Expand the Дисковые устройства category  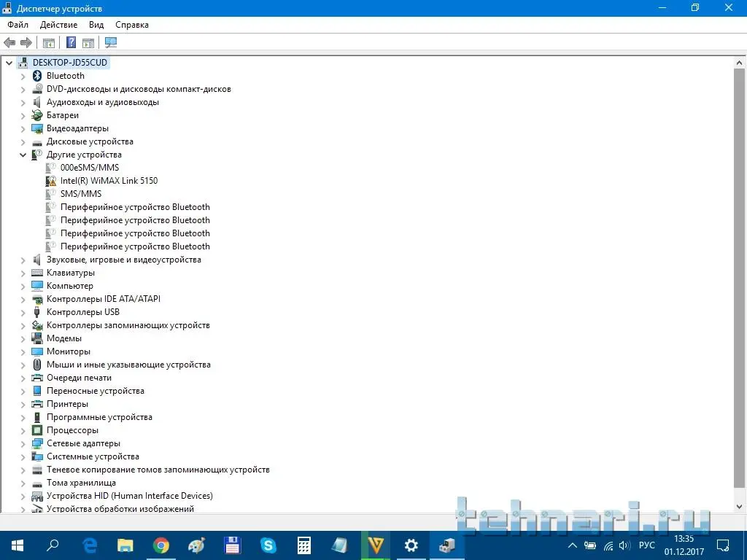tap(23, 142)
